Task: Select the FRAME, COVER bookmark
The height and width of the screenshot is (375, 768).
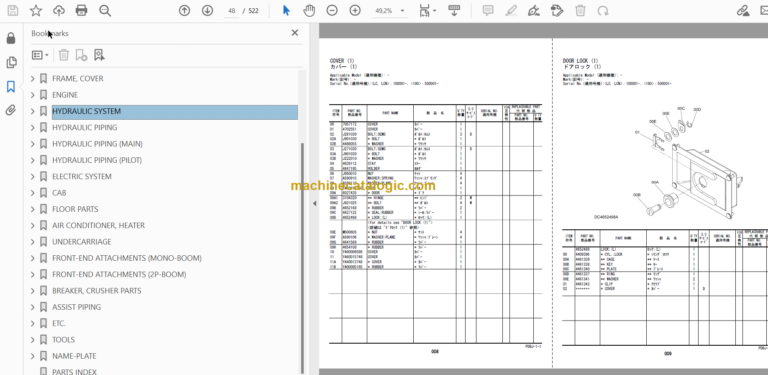Action: point(77,78)
